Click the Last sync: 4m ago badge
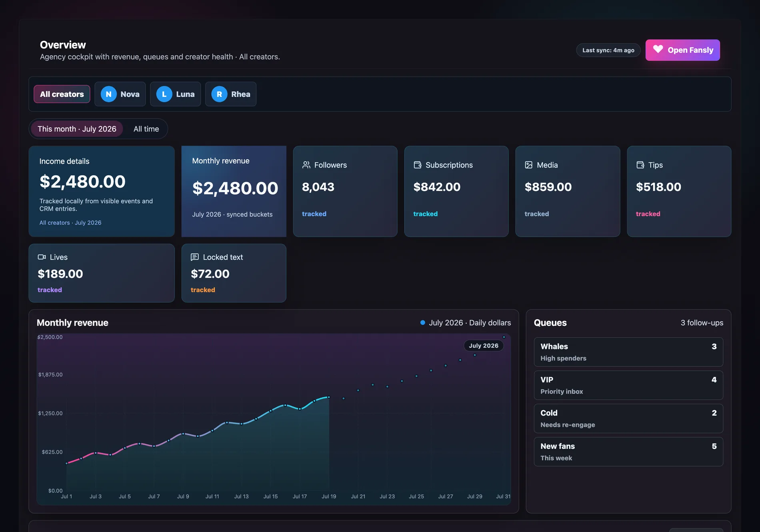The height and width of the screenshot is (532, 760). 608,50
